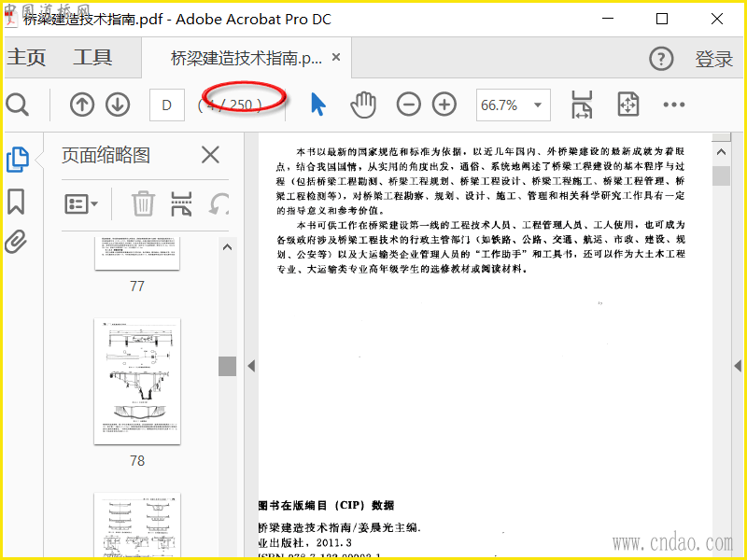
Task: Zoom in with the plus button
Action: click(444, 105)
